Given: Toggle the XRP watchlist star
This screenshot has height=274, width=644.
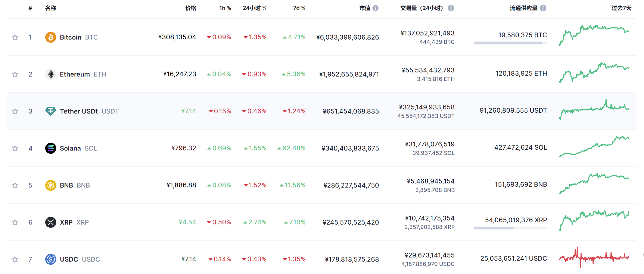Looking at the screenshot, I should (15, 222).
